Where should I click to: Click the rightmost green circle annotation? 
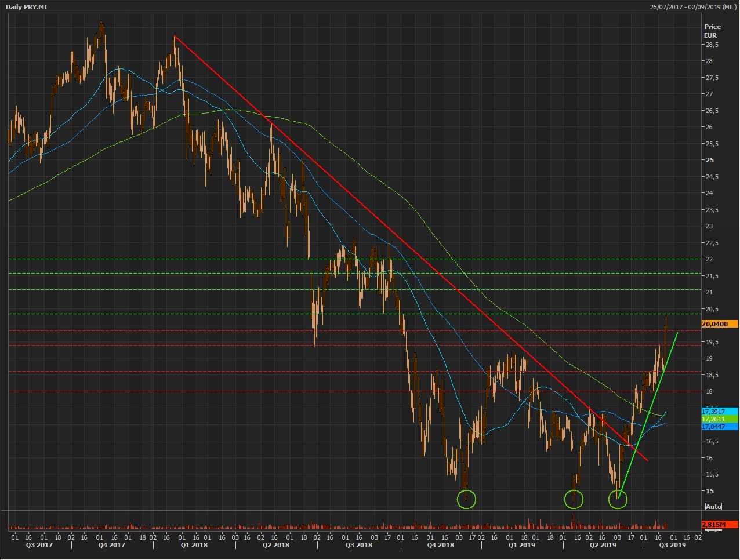pyautogui.click(x=618, y=499)
